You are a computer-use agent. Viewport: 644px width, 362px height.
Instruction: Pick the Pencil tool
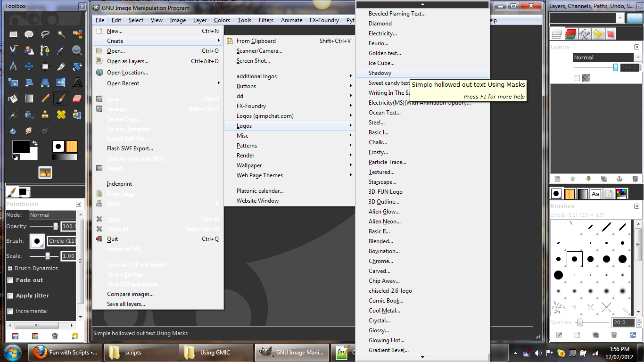tap(45, 98)
